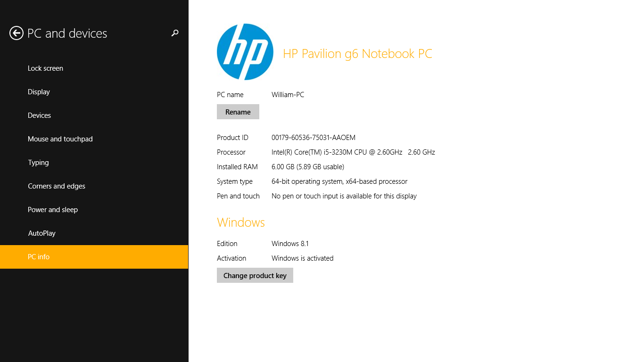Click the William-PC name text
Screen dimensions: 644x362
click(288, 95)
